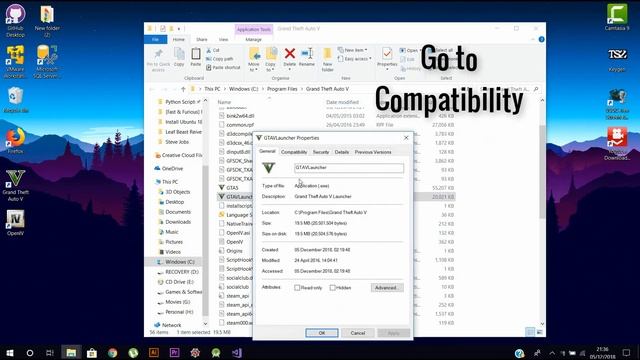This screenshot has height=360, width=640.
Task: Select the OpenIV.asi file
Action: [x=238, y=233]
